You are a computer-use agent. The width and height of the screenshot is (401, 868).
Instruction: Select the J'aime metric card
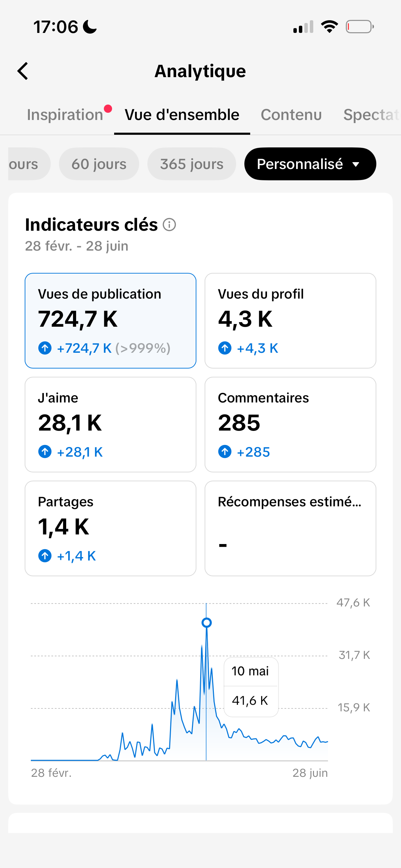[x=110, y=425]
